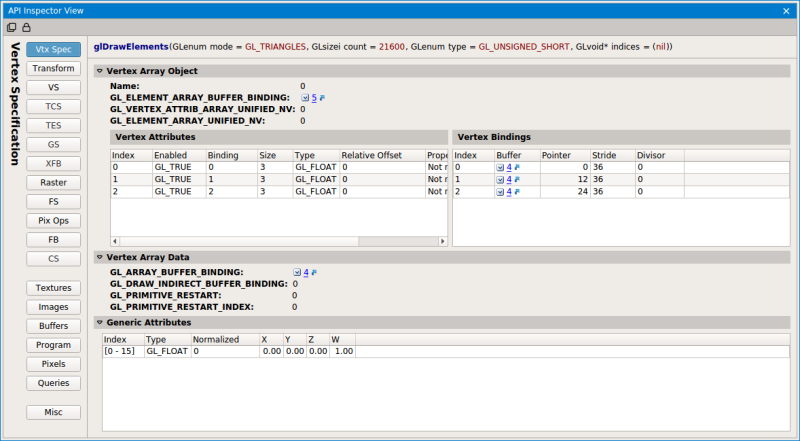Open the Misc view
Image resolution: width=800 pixels, height=441 pixels.
pyautogui.click(x=54, y=412)
